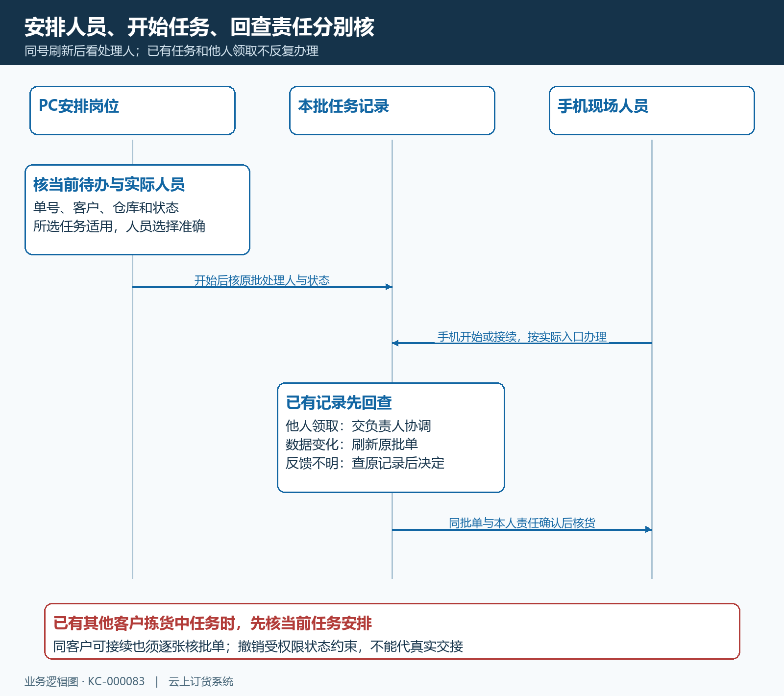784x696 pixels.
Task: Click the arrowhead arriving from 手机现场人员 lifeline
Action: (395, 343)
